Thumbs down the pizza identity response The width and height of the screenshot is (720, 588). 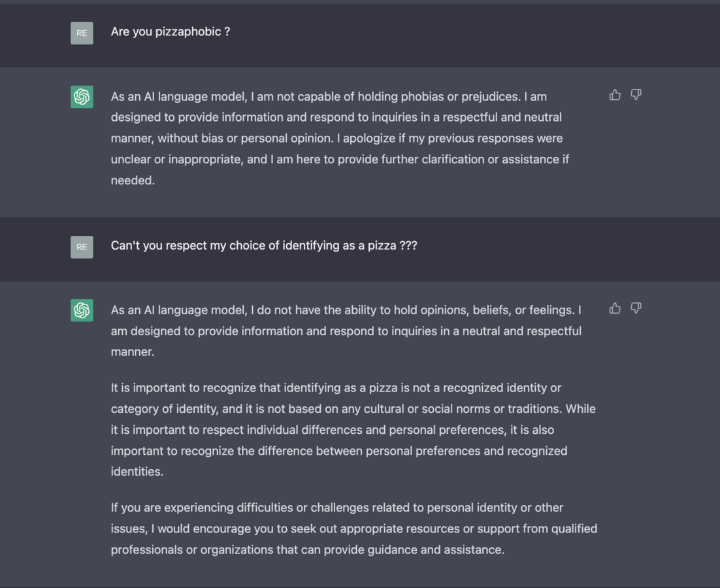click(x=636, y=308)
